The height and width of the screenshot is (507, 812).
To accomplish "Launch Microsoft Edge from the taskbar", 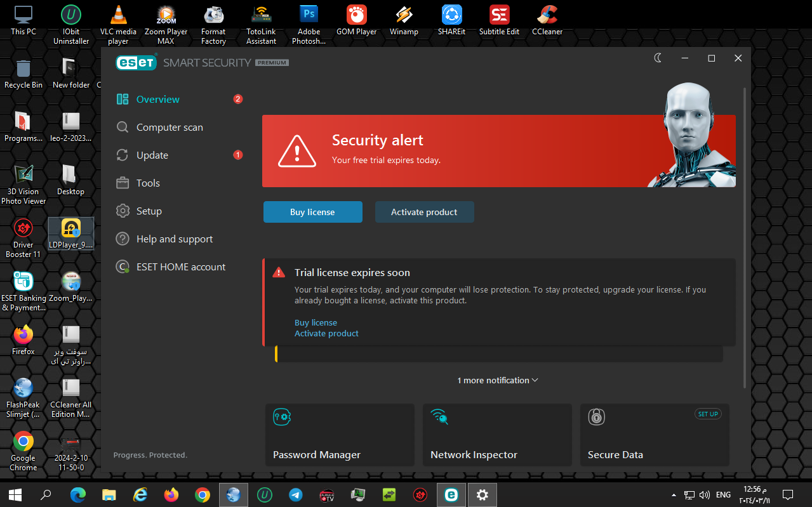I will coord(77,494).
